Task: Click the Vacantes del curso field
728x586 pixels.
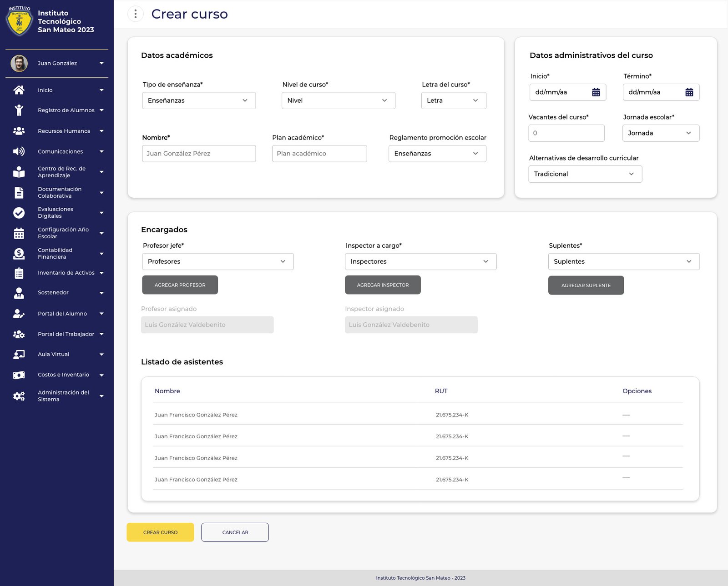Action: click(x=566, y=133)
